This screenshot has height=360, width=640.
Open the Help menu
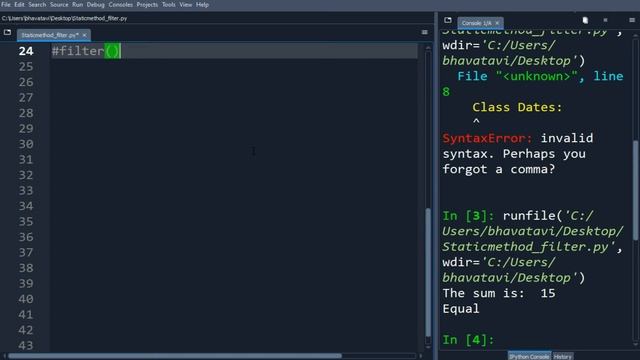[x=202, y=4]
